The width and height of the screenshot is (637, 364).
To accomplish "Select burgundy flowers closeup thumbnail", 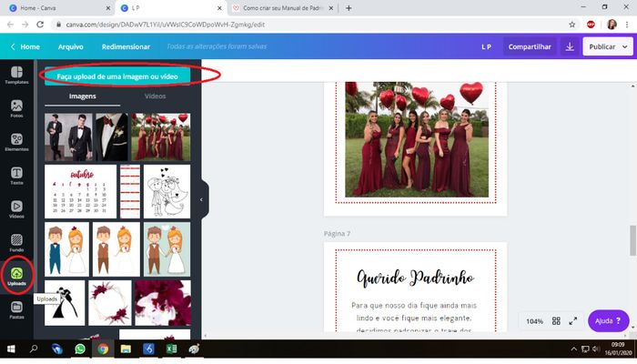I will (x=163, y=303).
